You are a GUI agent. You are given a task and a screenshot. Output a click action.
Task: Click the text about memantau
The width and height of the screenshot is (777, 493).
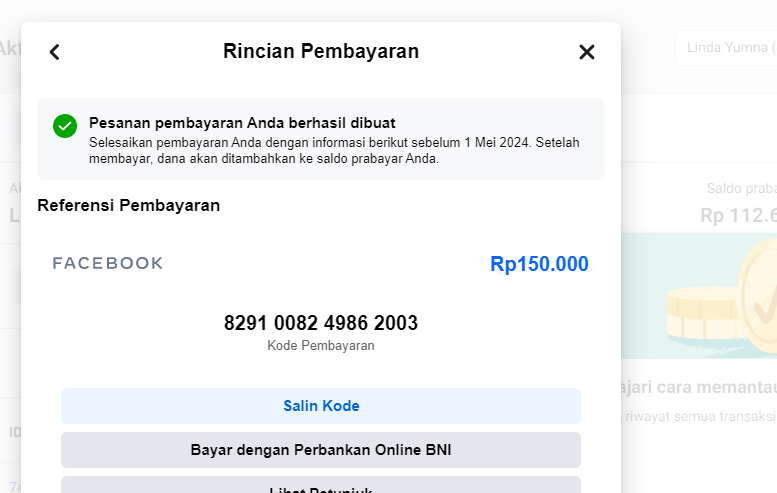[x=700, y=386]
